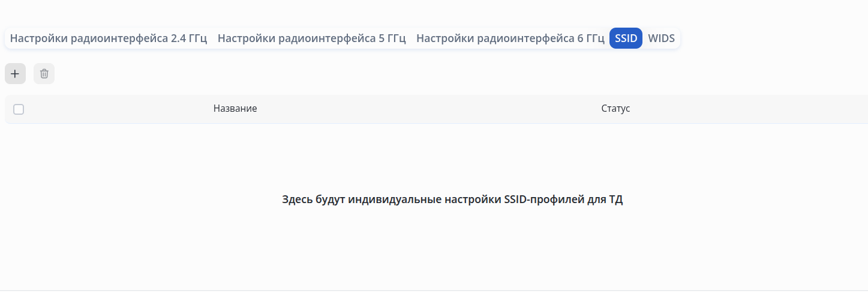Show the WIDS settings section
868x292 pixels.
661,38
